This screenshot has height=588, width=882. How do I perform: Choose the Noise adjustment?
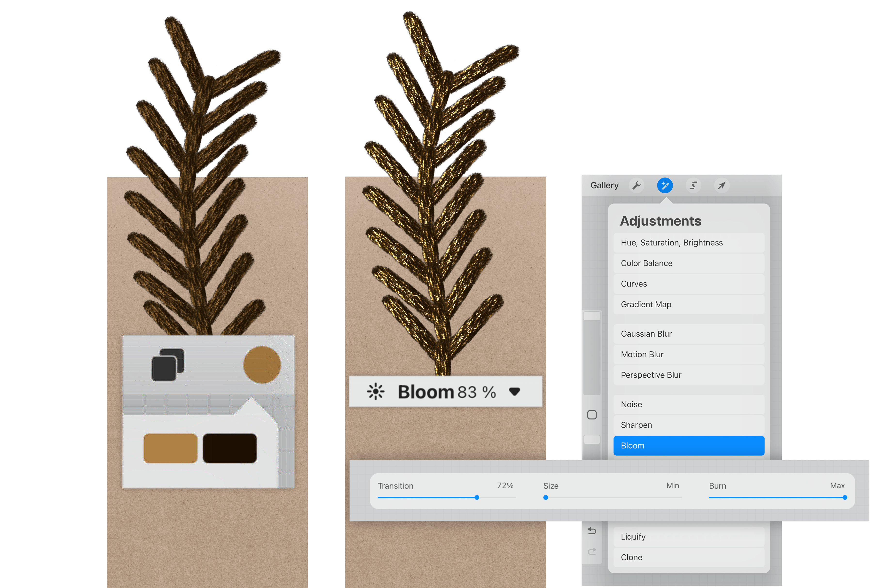[689, 404]
